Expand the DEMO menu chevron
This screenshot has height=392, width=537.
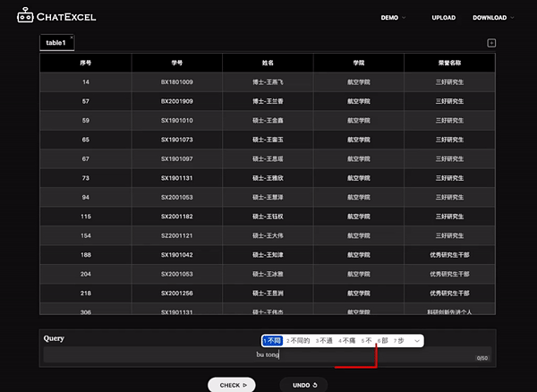[x=404, y=18]
